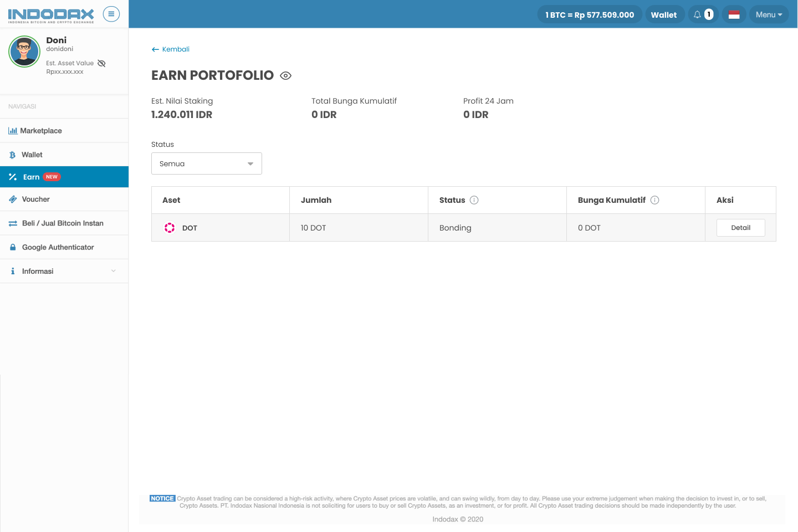Click the Detail button for DOT
798x532 pixels.
click(x=740, y=228)
